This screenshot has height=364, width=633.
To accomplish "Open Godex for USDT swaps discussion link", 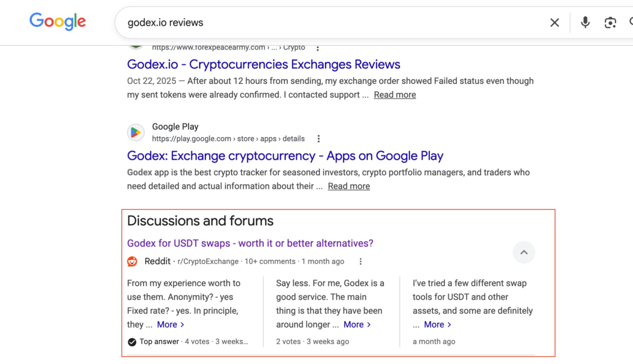I will 250,243.
